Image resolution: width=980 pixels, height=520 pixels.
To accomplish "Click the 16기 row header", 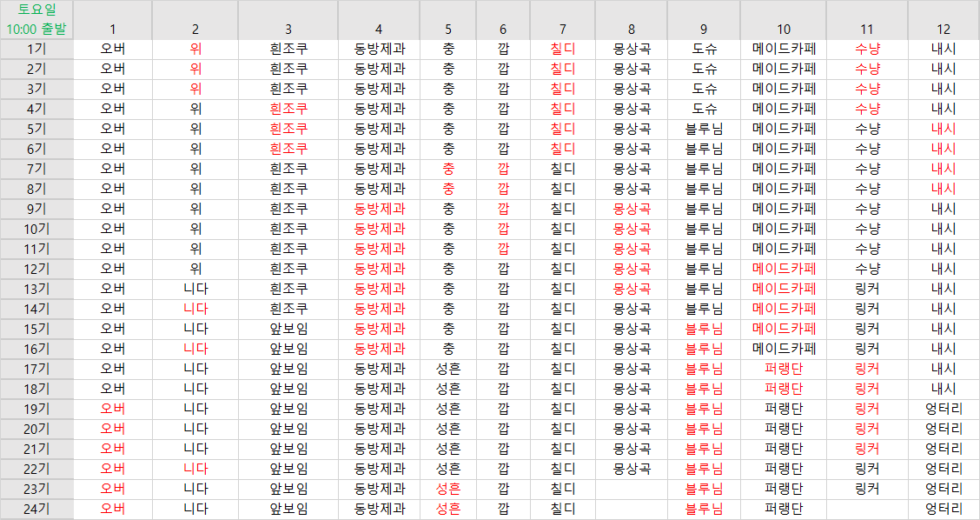I will 36,349.
